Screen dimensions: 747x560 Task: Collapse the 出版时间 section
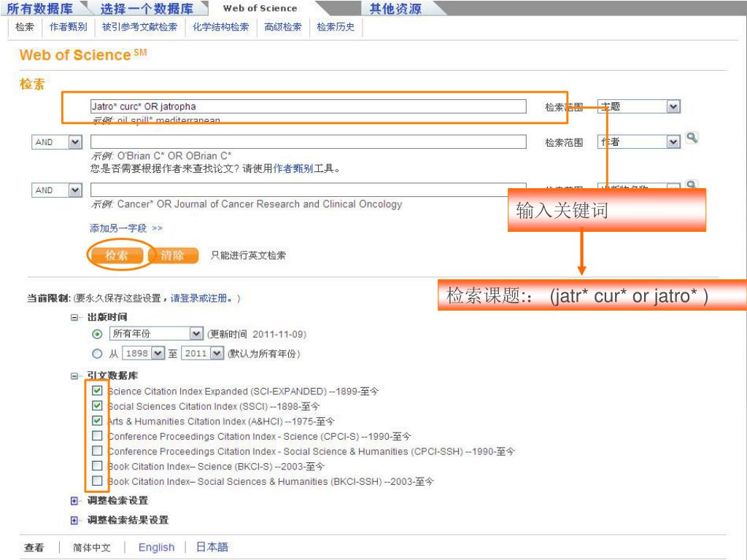[74, 317]
